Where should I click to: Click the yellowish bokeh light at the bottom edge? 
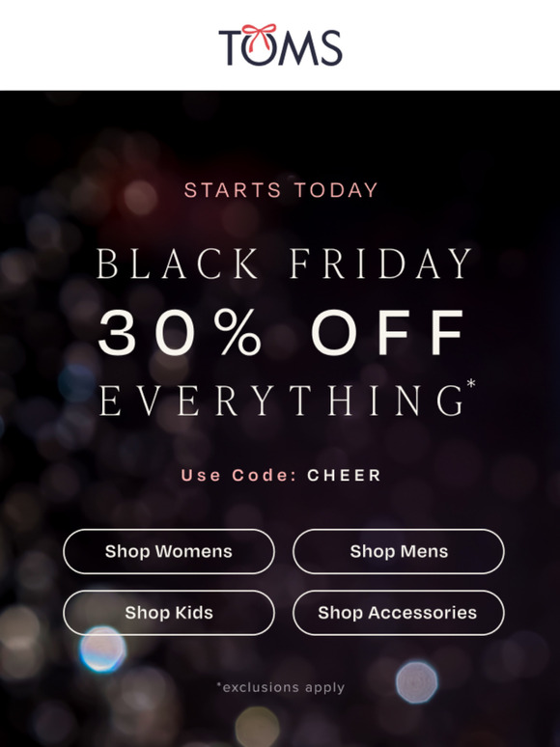[258, 727]
